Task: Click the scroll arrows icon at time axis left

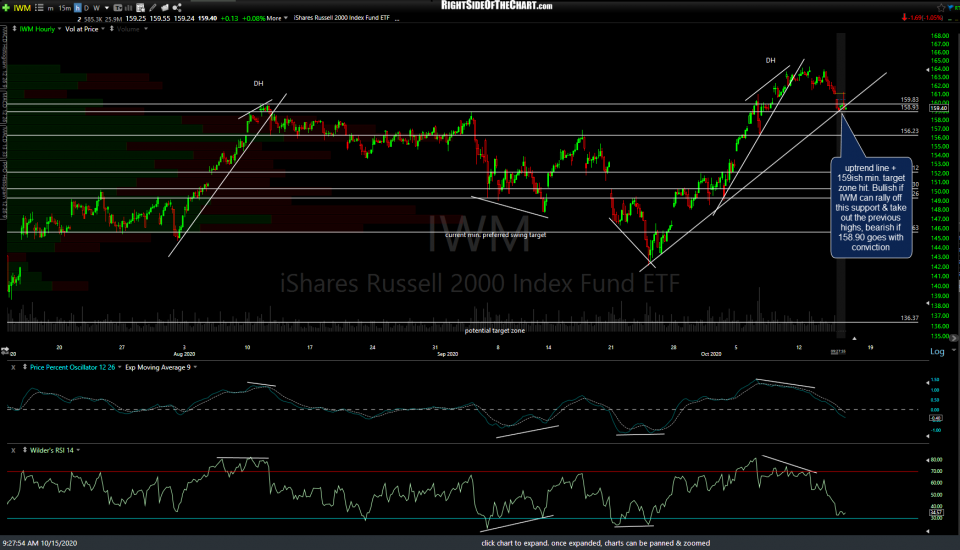Action: (x=5, y=350)
